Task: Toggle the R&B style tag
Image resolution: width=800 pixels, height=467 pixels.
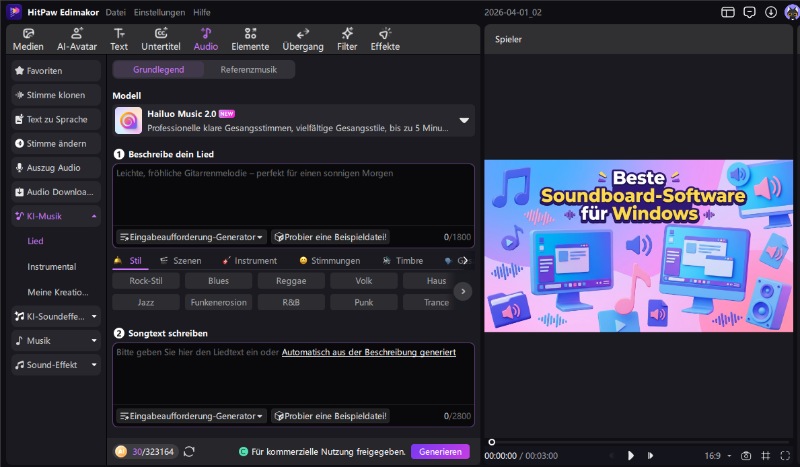Action: (291, 302)
